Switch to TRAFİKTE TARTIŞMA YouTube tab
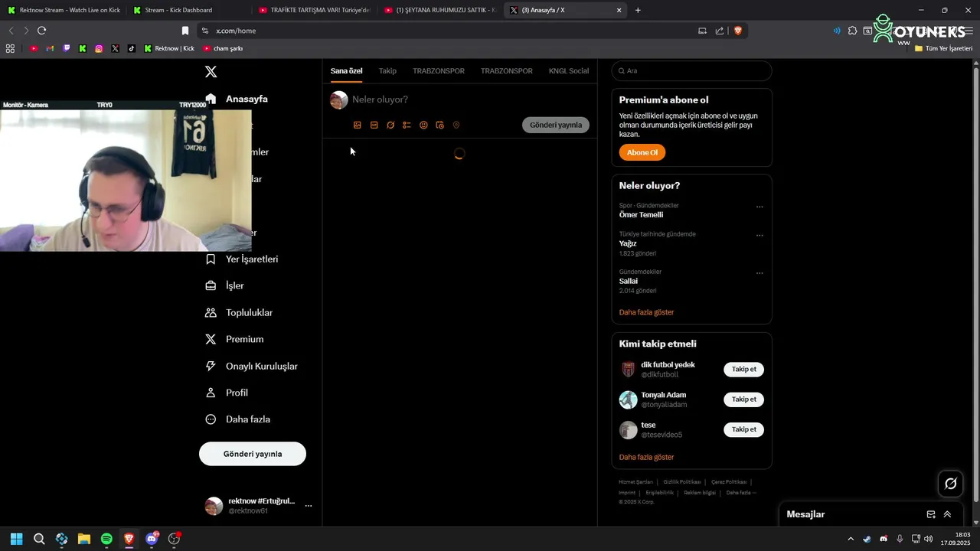The width and height of the screenshot is (980, 551). pos(314,10)
